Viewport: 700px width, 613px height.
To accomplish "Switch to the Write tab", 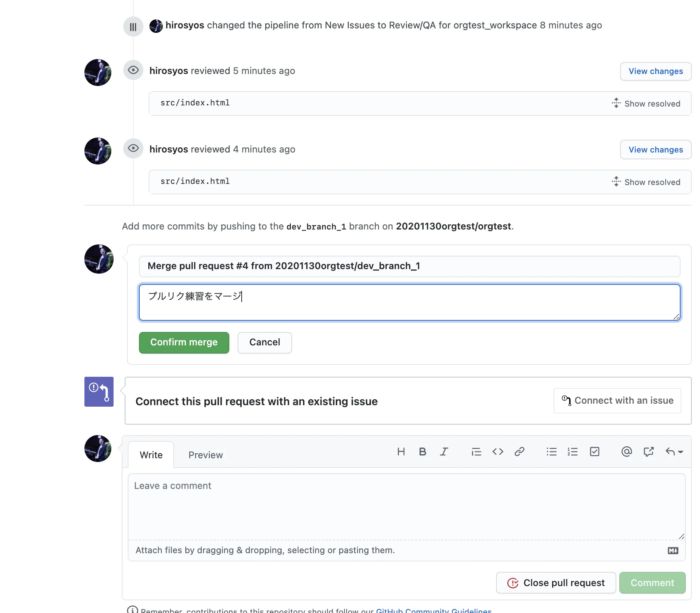I will point(151,455).
